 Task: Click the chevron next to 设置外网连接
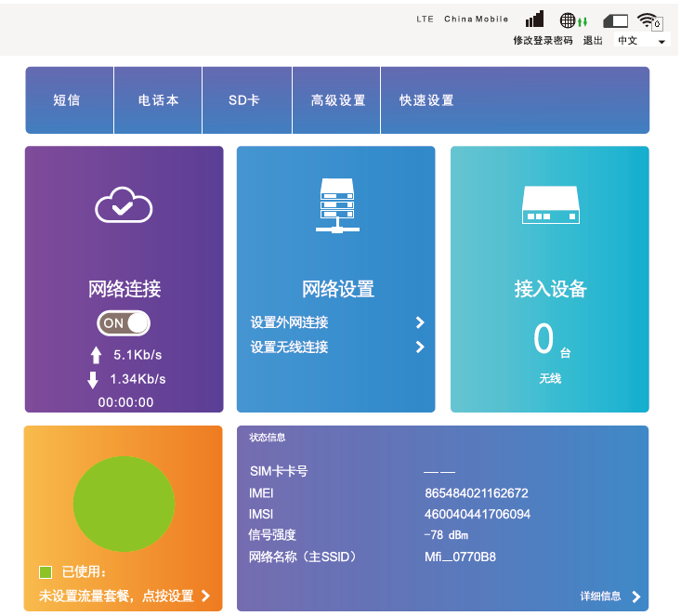(420, 322)
